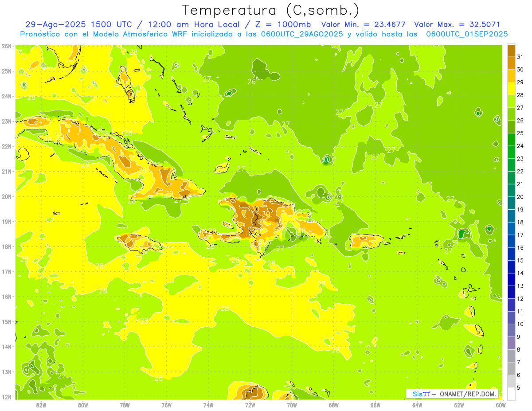Image resolution: width=532 pixels, height=411 pixels.
Task: Click legend value 24
Action: pos(520,146)
